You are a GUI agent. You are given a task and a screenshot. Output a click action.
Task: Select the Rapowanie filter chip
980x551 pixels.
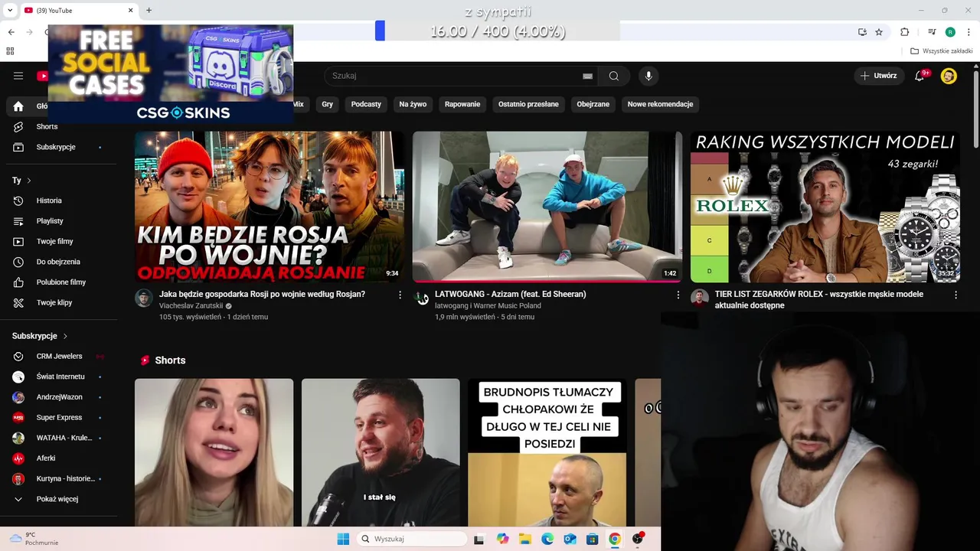click(x=462, y=104)
